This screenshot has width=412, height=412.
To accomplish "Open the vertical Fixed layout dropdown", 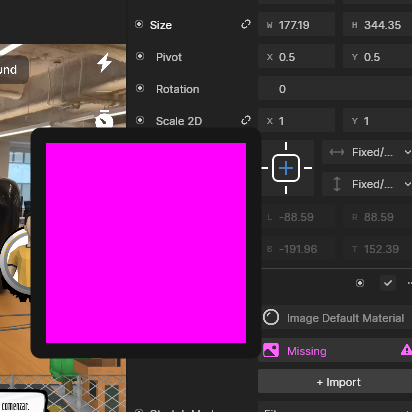I will [x=367, y=184].
